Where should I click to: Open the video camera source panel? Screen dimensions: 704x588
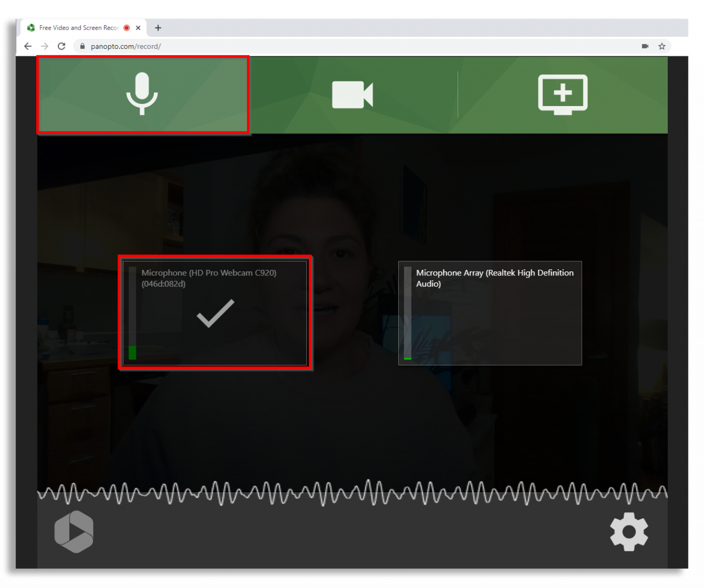pos(352,94)
